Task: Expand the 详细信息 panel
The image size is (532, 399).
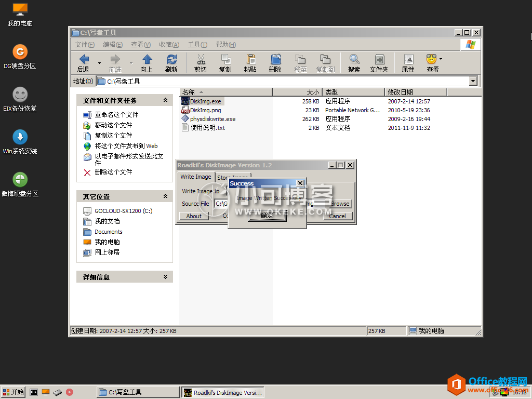Action: 165,277
